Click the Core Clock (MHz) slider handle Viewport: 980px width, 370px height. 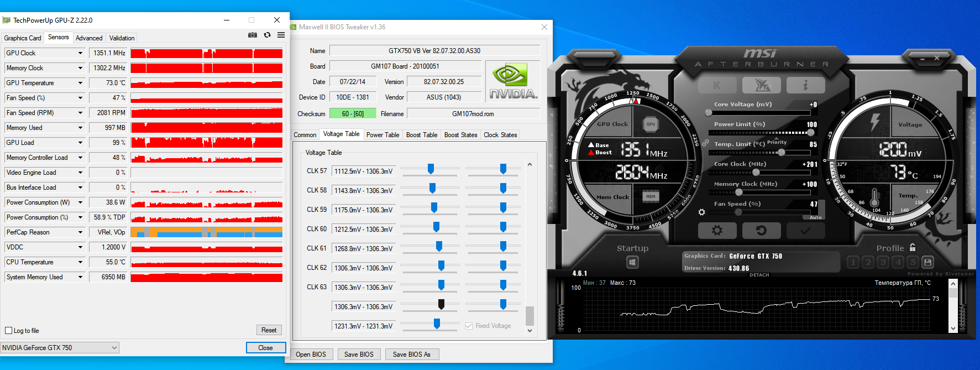pos(756,172)
